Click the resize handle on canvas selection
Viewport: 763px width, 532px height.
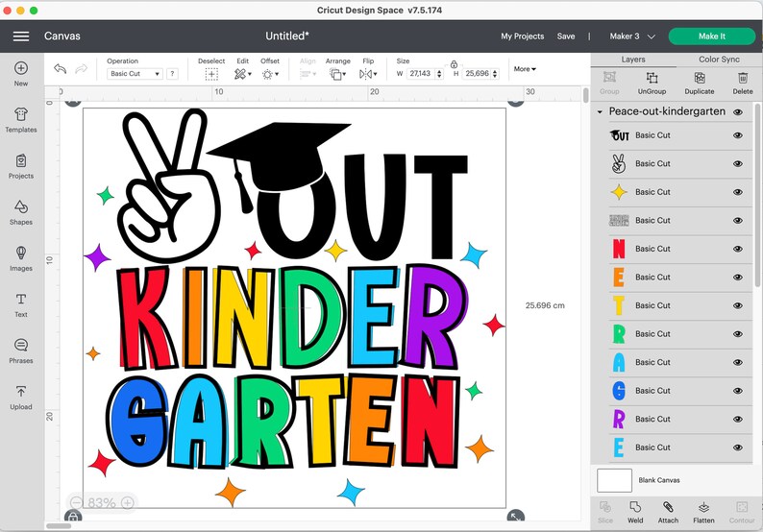point(515,516)
